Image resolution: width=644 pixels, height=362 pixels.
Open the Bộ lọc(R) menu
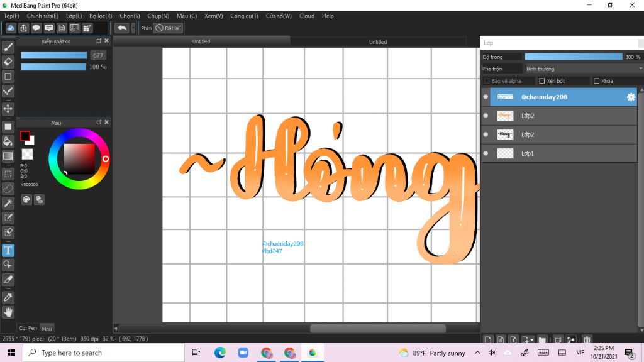(101, 16)
